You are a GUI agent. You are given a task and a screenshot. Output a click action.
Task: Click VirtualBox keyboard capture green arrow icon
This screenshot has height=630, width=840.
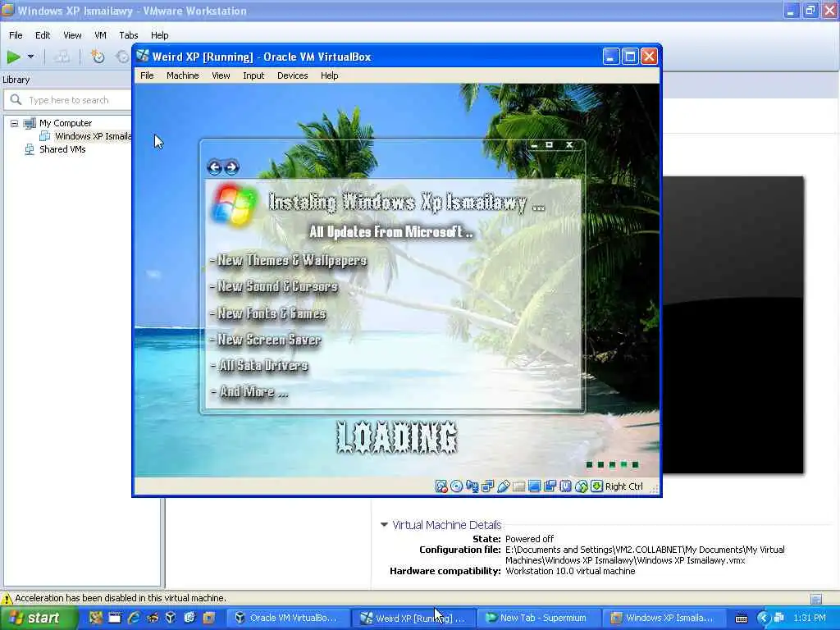tap(596, 486)
